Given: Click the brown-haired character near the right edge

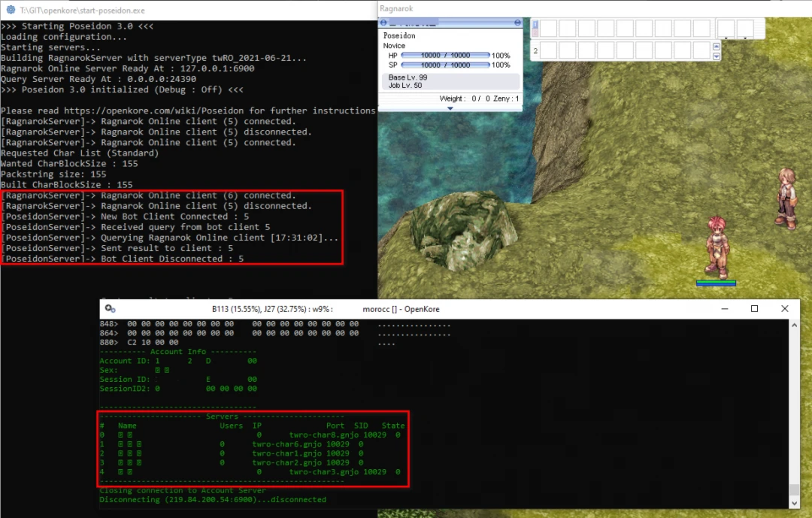Looking at the screenshot, I should point(786,198).
